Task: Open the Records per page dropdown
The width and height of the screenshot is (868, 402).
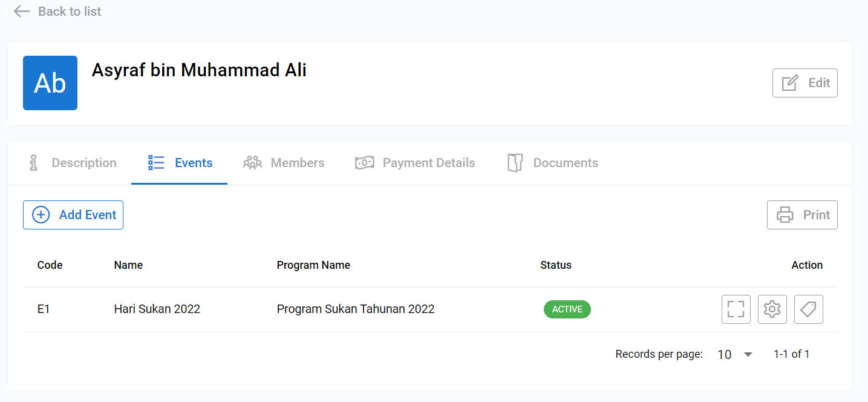Action: coord(735,355)
